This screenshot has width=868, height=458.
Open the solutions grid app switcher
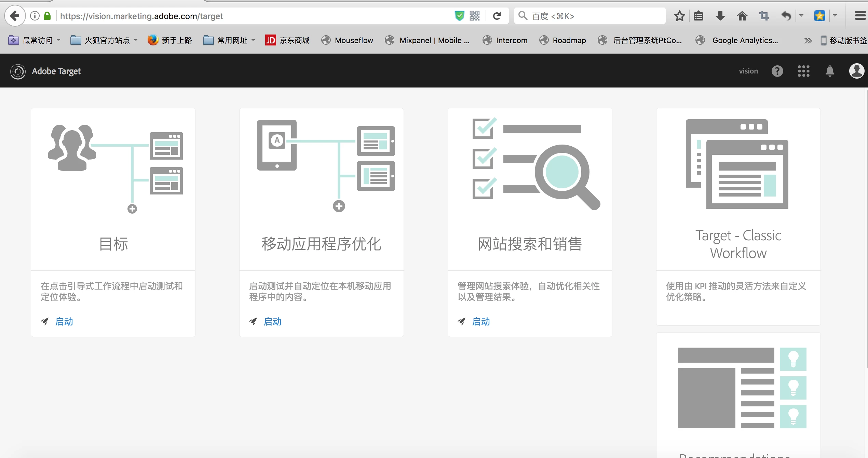[x=803, y=71]
